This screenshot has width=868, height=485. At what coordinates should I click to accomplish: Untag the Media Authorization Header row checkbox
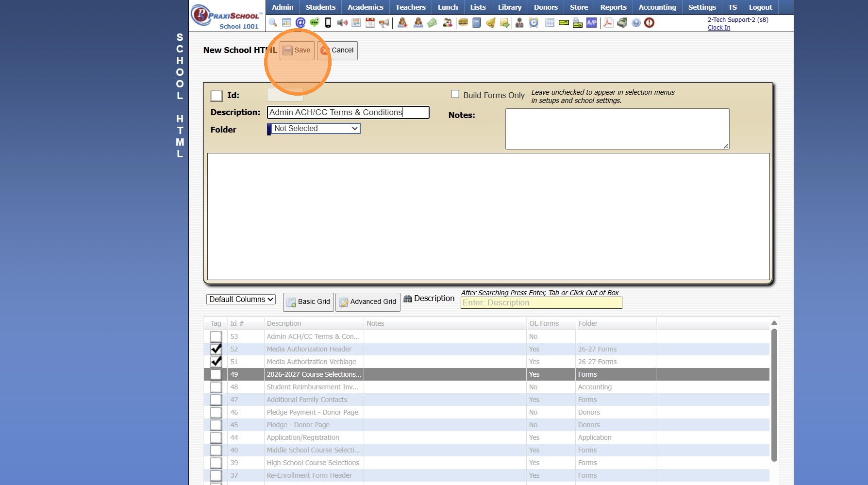[x=216, y=349]
